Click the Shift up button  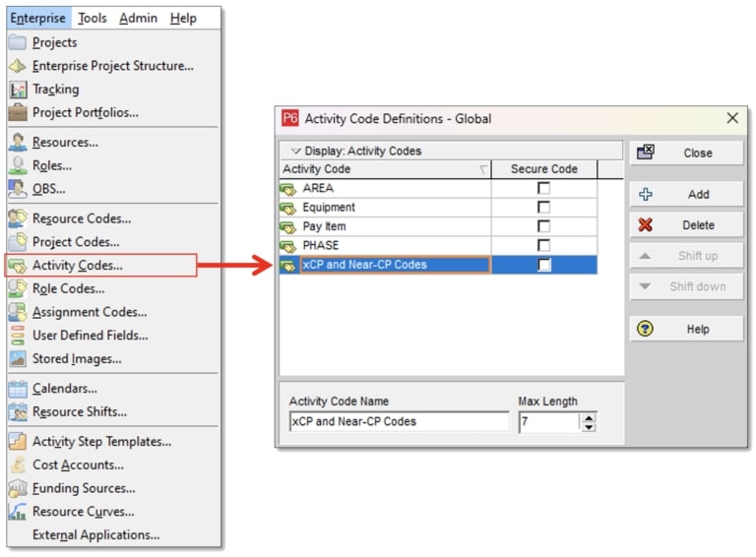(x=686, y=256)
